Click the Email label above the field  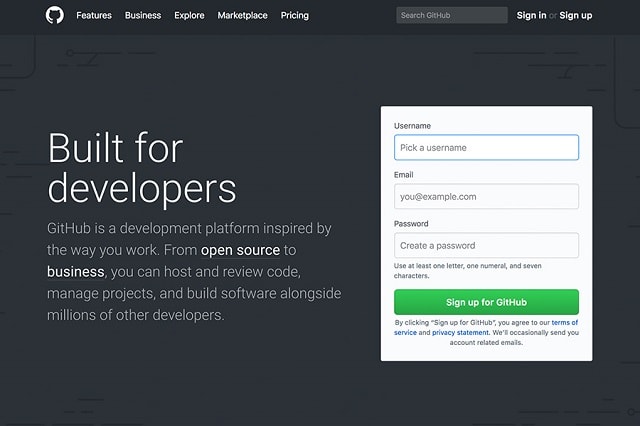click(404, 175)
